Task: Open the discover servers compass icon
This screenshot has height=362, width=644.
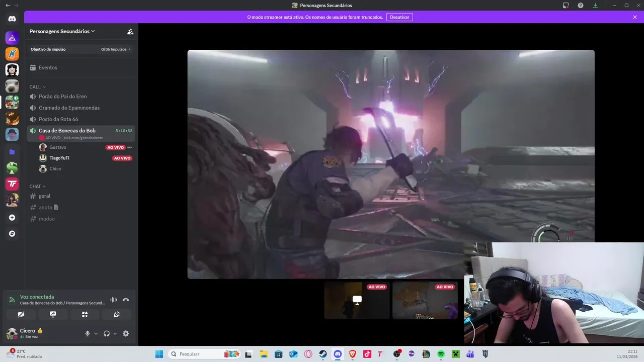Action: point(12,234)
